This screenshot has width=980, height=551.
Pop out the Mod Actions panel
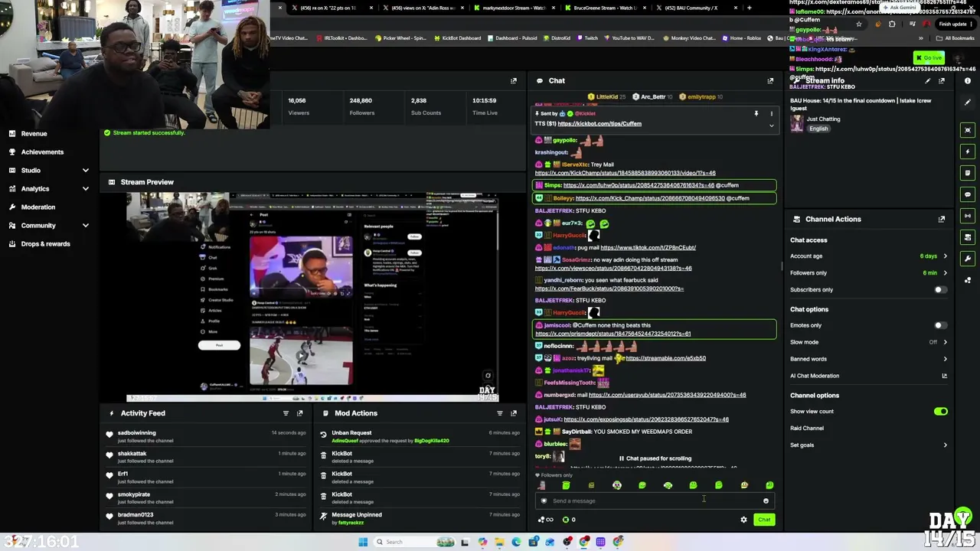[x=513, y=413]
